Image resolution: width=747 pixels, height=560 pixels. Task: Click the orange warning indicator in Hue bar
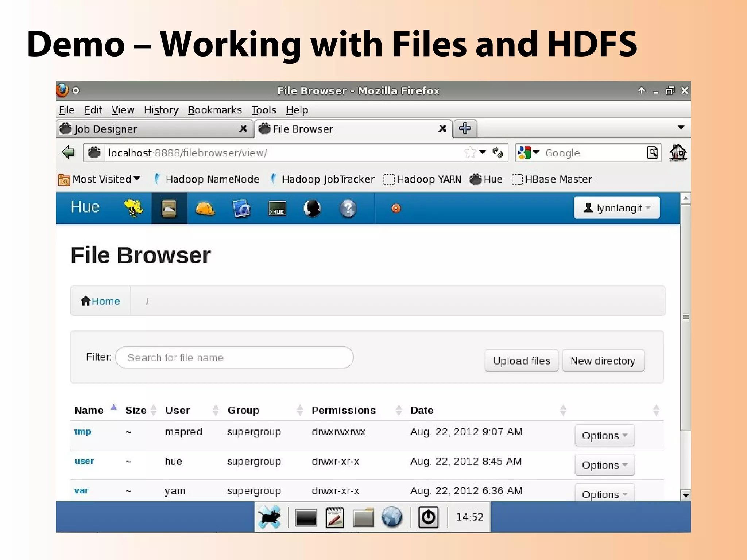click(396, 208)
